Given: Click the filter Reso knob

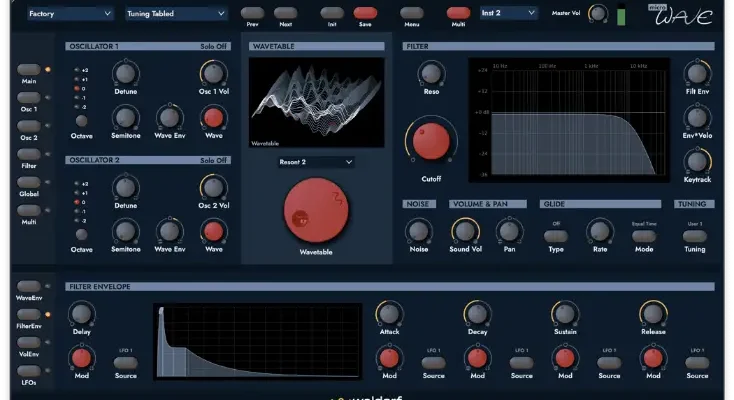Looking at the screenshot, I should pos(431,72).
